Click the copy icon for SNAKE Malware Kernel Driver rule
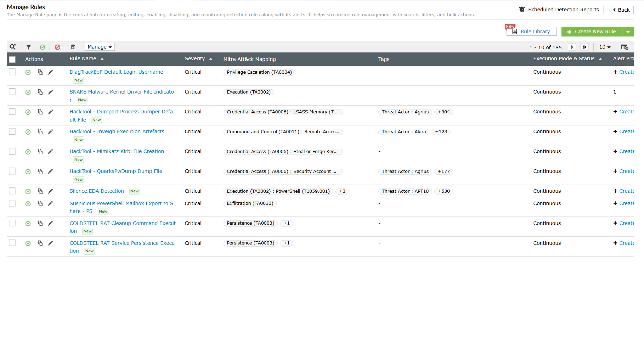This screenshot has height=360, width=644. point(40,92)
